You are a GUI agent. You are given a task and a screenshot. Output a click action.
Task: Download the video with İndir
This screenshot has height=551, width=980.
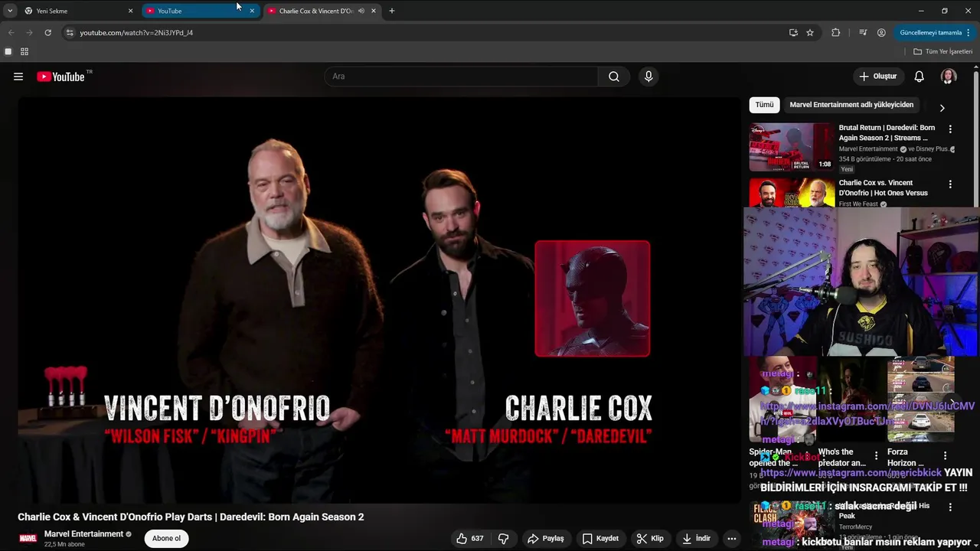(695, 539)
